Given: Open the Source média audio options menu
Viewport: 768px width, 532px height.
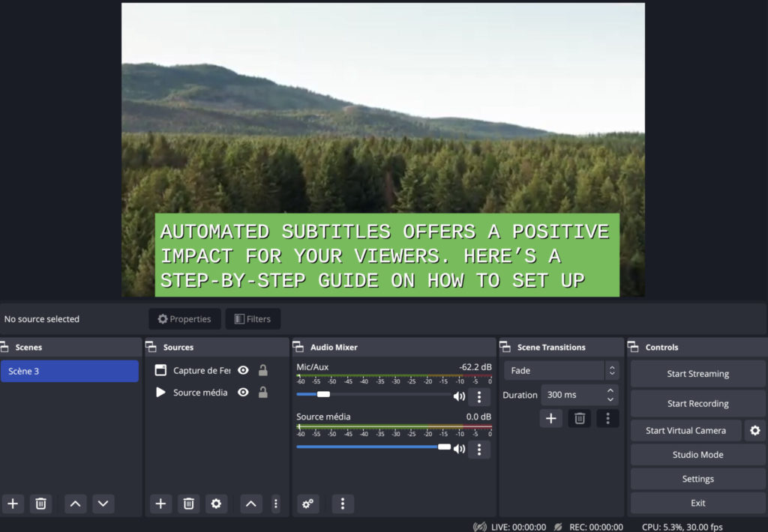Looking at the screenshot, I should pos(479,450).
